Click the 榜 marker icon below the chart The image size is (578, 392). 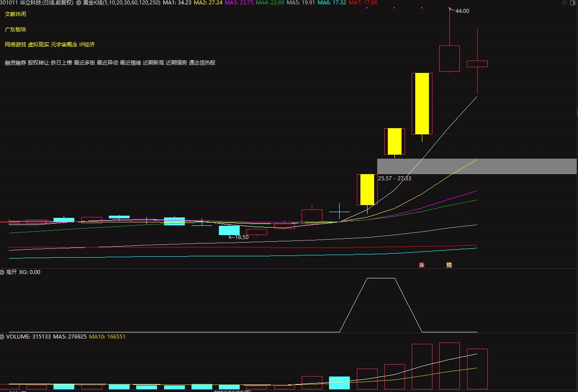point(449,265)
